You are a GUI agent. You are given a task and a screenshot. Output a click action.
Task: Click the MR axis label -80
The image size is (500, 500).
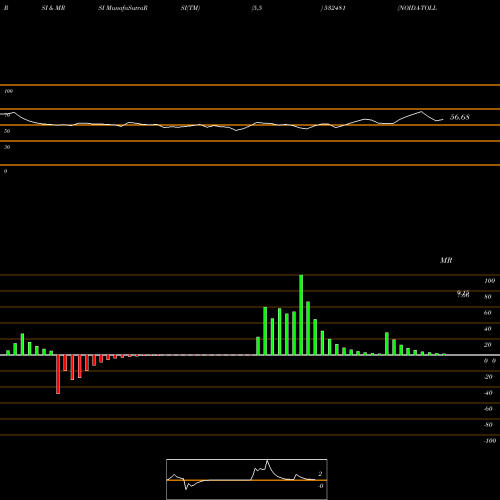pos(488,425)
